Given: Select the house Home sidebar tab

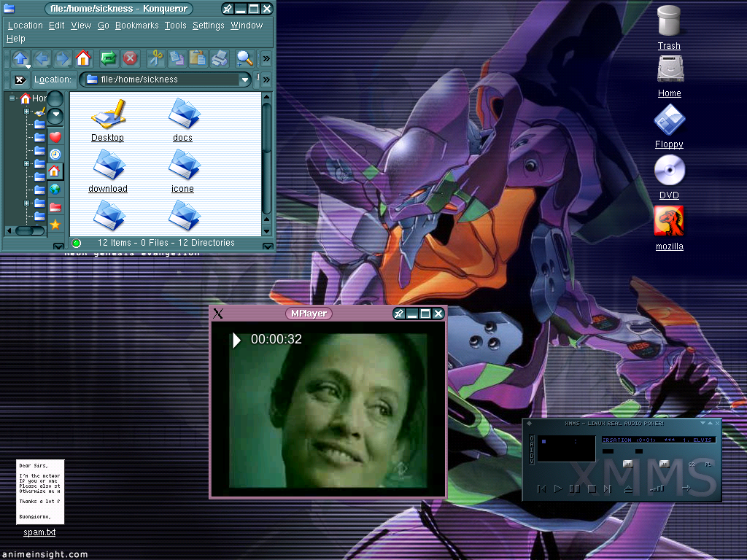Looking at the screenshot, I should click(54, 171).
